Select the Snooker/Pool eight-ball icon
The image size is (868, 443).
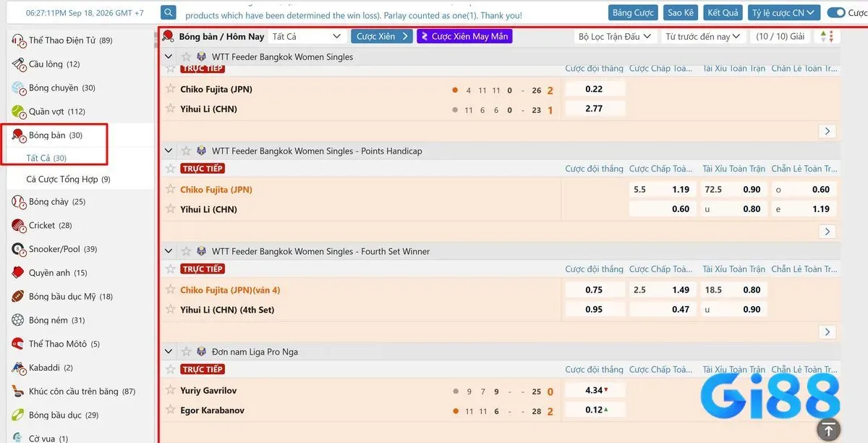(19, 249)
